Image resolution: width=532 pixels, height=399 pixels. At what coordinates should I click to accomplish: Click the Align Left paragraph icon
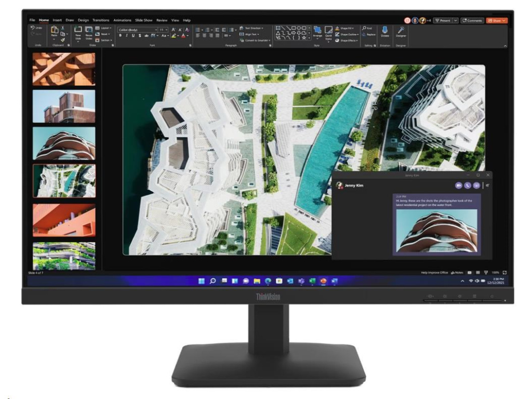point(198,36)
